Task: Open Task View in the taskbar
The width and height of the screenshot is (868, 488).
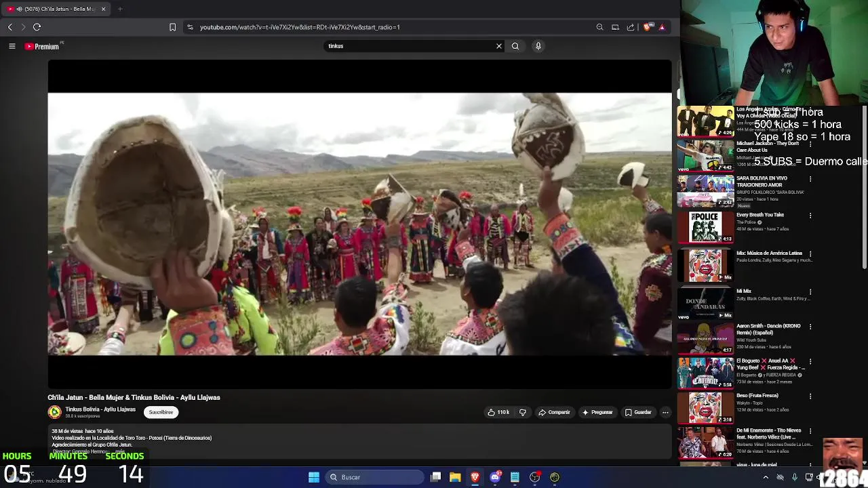Action: pyautogui.click(x=436, y=477)
